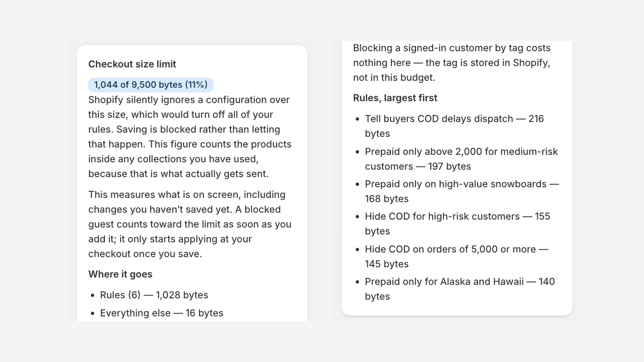The image size is (644, 362).
Task: Click Prepaid only above 2,000 medium-risk rule
Action: pyautogui.click(x=461, y=159)
